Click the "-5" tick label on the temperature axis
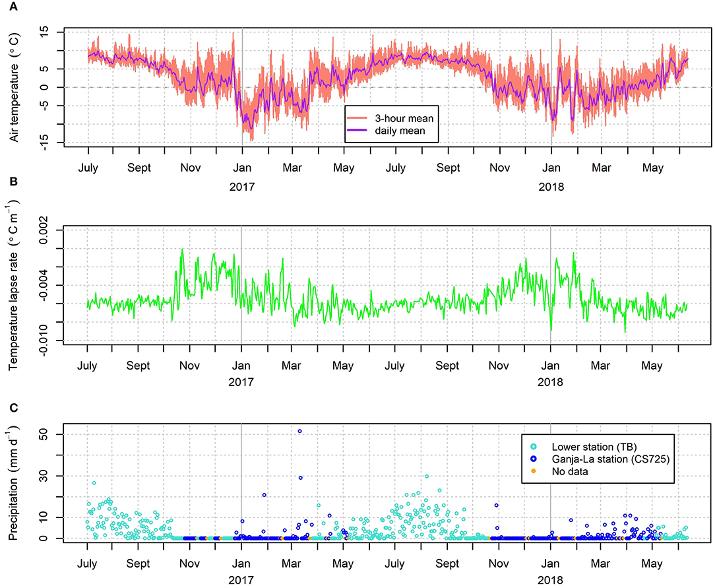 click(44, 106)
